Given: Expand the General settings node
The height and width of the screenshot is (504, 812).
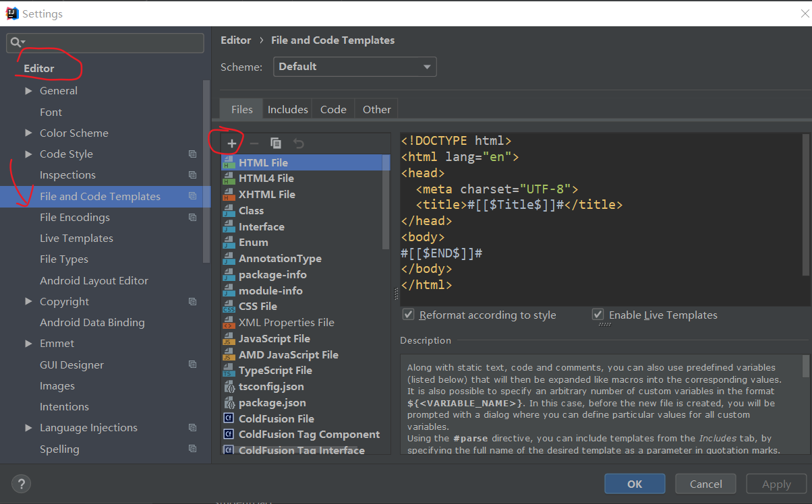Looking at the screenshot, I should pyautogui.click(x=28, y=91).
